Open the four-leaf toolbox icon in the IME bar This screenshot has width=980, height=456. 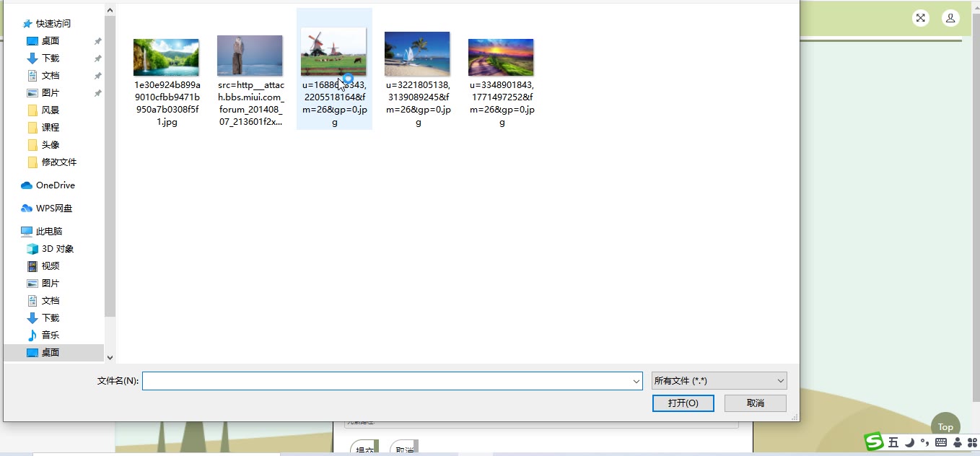(x=971, y=442)
